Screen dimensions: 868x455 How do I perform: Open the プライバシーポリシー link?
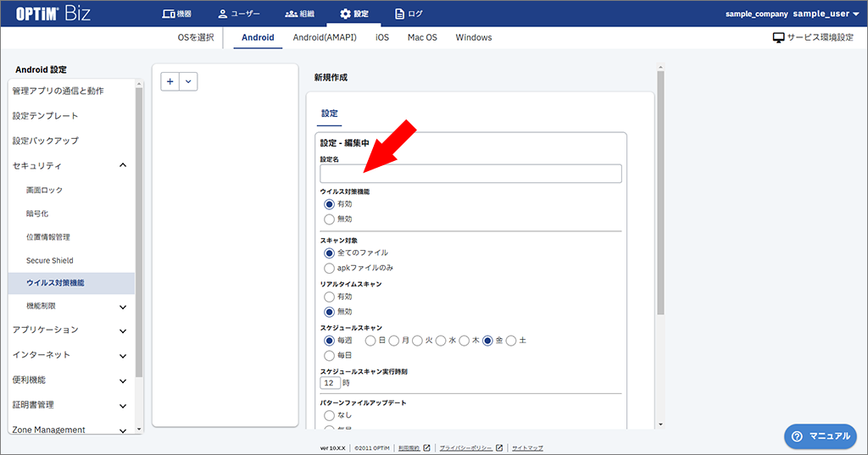[x=465, y=448]
